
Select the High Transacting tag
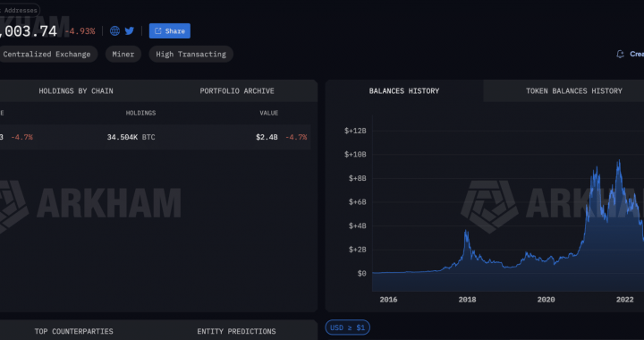pyautogui.click(x=191, y=55)
